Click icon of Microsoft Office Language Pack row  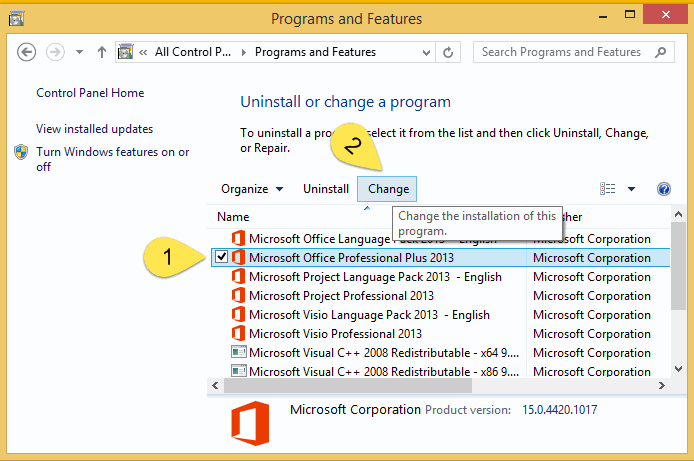click(x=238, y=238)
